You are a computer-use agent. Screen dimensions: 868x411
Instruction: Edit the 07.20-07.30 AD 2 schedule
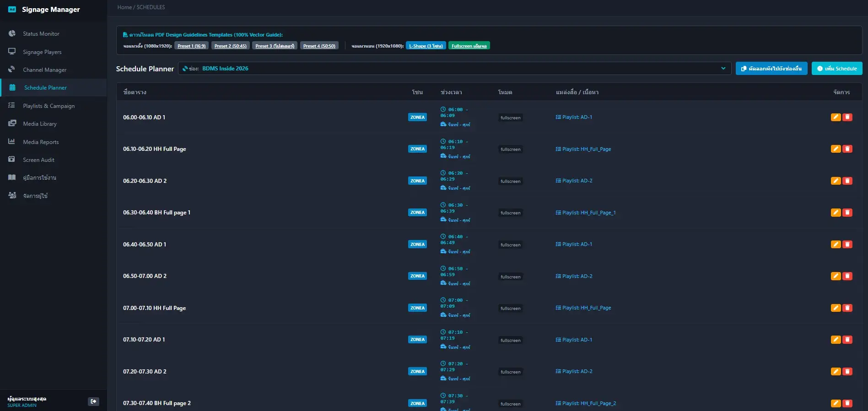[x=836, y=371]
